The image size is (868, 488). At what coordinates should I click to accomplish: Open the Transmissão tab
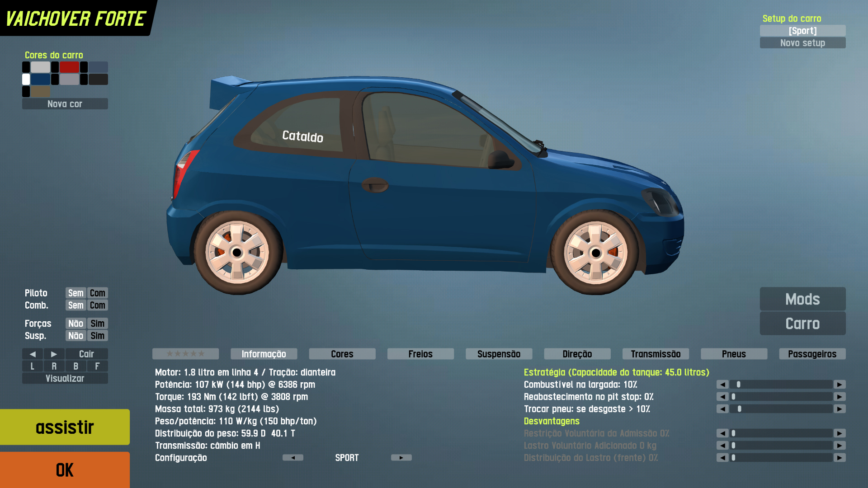click(656, 354)
